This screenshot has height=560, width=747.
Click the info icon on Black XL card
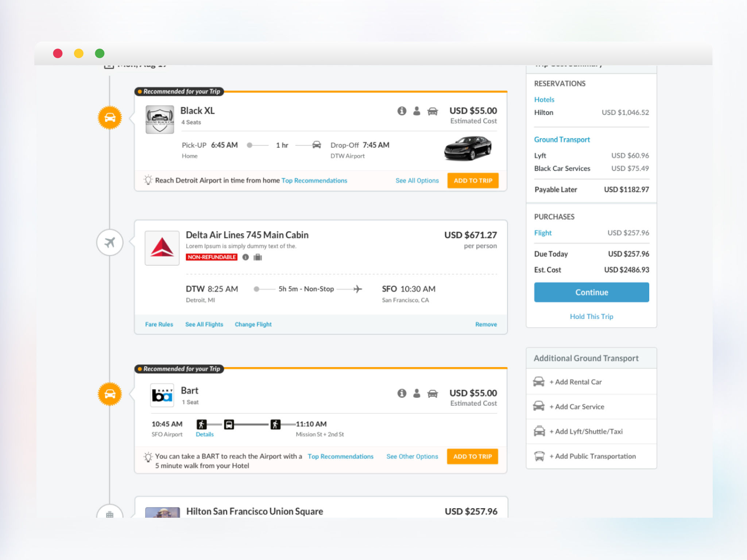coord(402,111)
